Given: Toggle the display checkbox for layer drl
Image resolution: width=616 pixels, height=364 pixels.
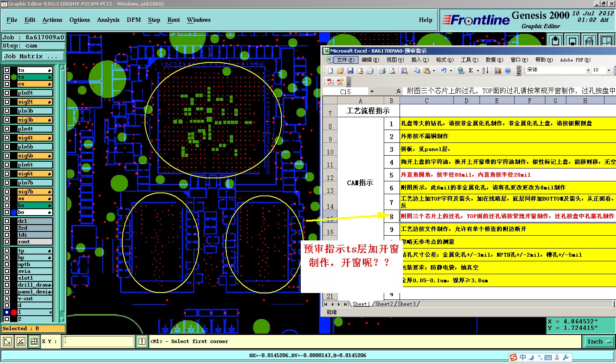Looking at the screenshot, I should point(7,221).
